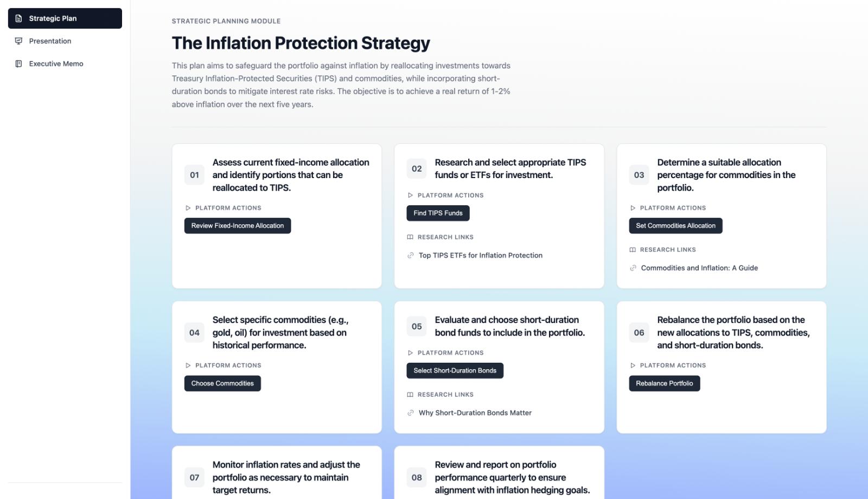Click the Choose Commodities button
This screenshot has width=868, height=499.
(x=222, y=383)
